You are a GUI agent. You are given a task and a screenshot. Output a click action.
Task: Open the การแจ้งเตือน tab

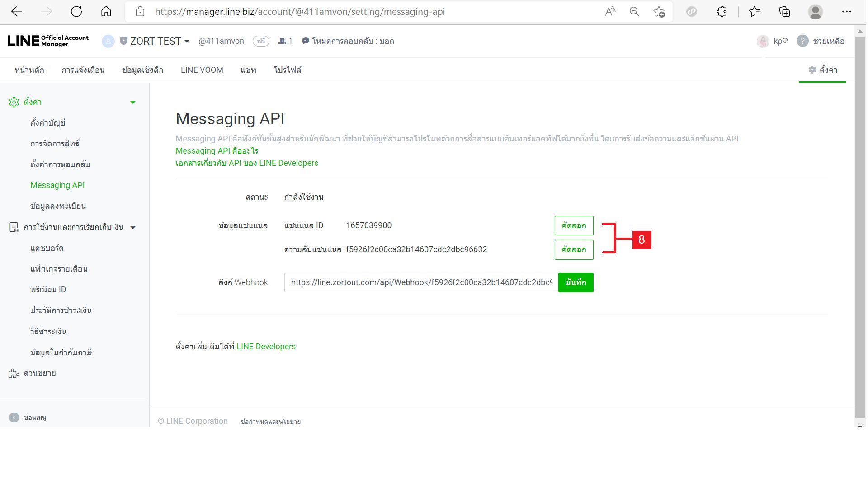(x=83, y=70)
